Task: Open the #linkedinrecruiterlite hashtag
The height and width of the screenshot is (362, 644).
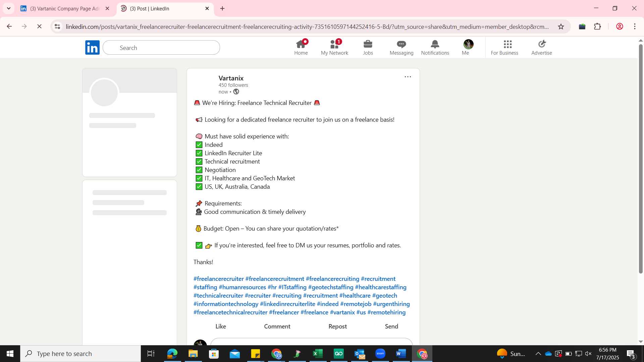Action: coord(287,304)
